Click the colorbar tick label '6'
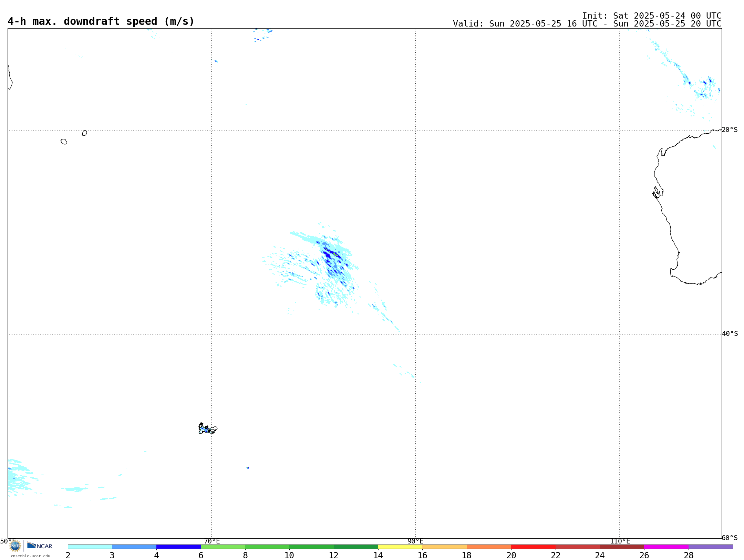 click(x=201, y=555)
